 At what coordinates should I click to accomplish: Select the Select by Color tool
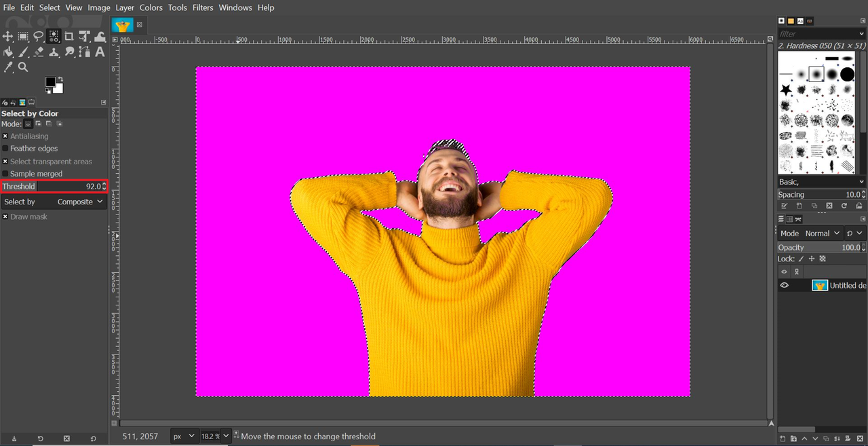point(54,36)
